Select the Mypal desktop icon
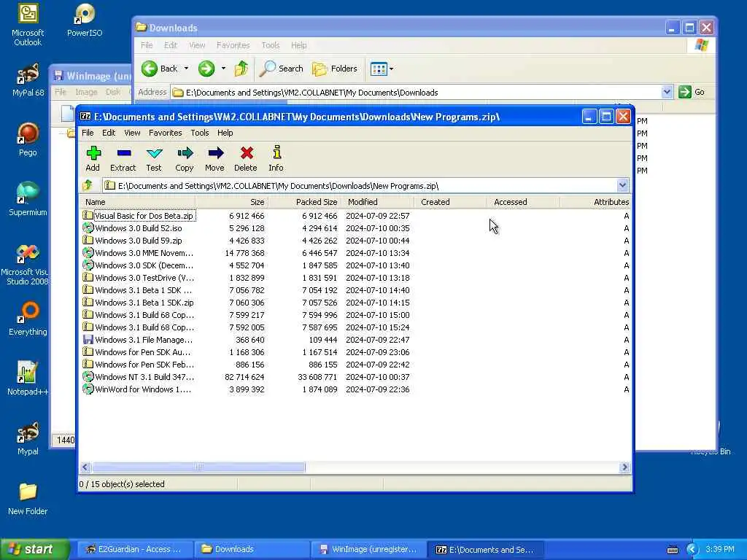747x560 pixels. click(x=28, y=438)
